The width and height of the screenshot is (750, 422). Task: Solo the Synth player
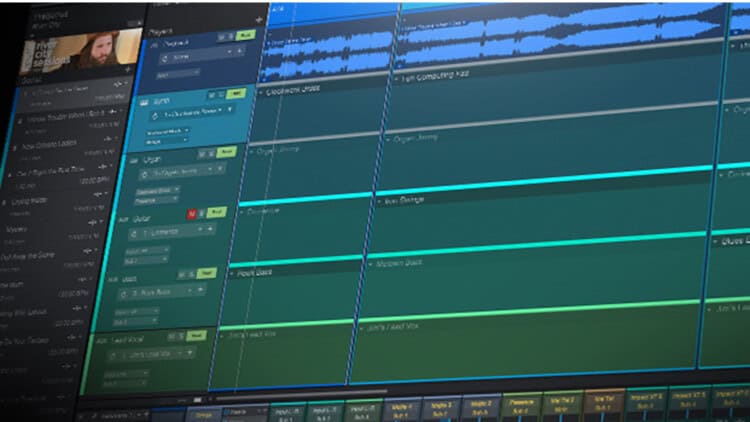(221, 95)
